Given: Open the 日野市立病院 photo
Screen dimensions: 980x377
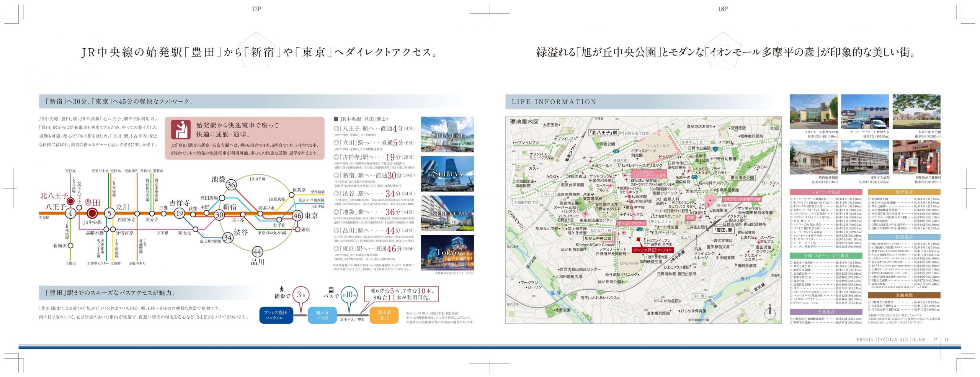Looking at the screenshot, I should (x=865, y=157).
